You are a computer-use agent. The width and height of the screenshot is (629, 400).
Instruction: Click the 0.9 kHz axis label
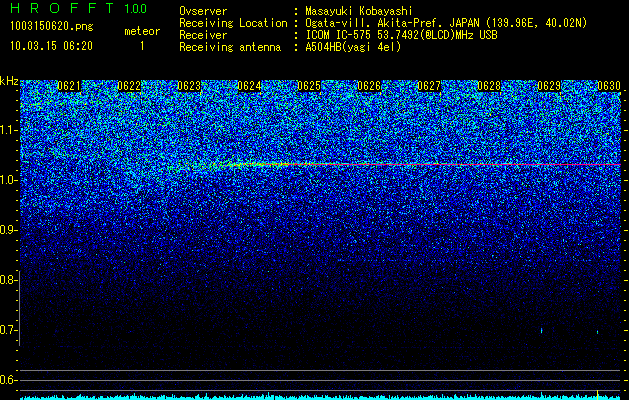click(x=8, y=230)
